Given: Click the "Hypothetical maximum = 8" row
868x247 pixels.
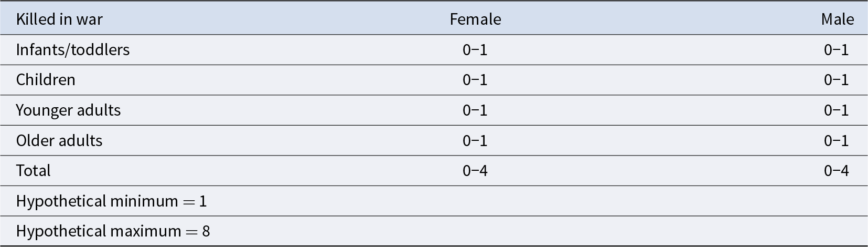Looking at the screenshot, I should click(x=113, y=231).
